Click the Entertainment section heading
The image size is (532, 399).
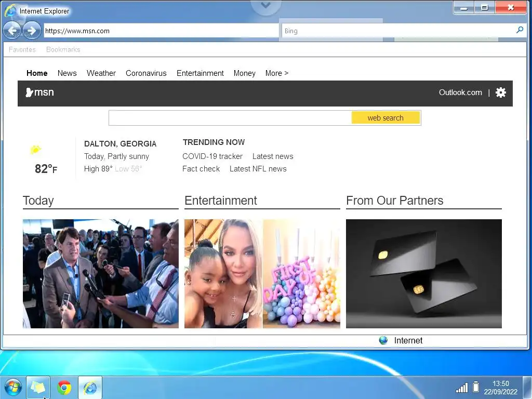click(221, 201)
